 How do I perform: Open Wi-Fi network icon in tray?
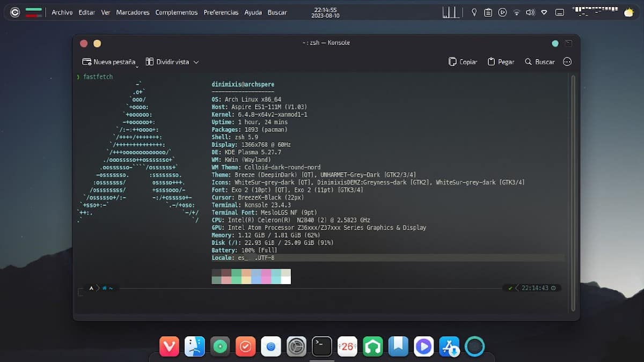[x=517, y=12]
